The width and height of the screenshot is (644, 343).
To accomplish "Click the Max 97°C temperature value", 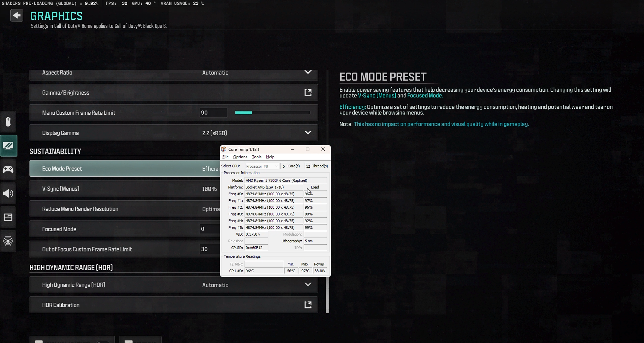I will click(306, 271).
